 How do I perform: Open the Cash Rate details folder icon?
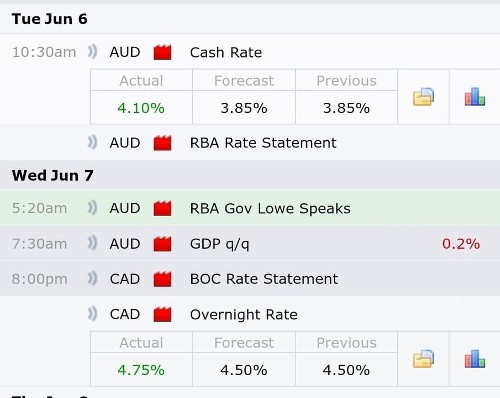(x=423, y=97)
